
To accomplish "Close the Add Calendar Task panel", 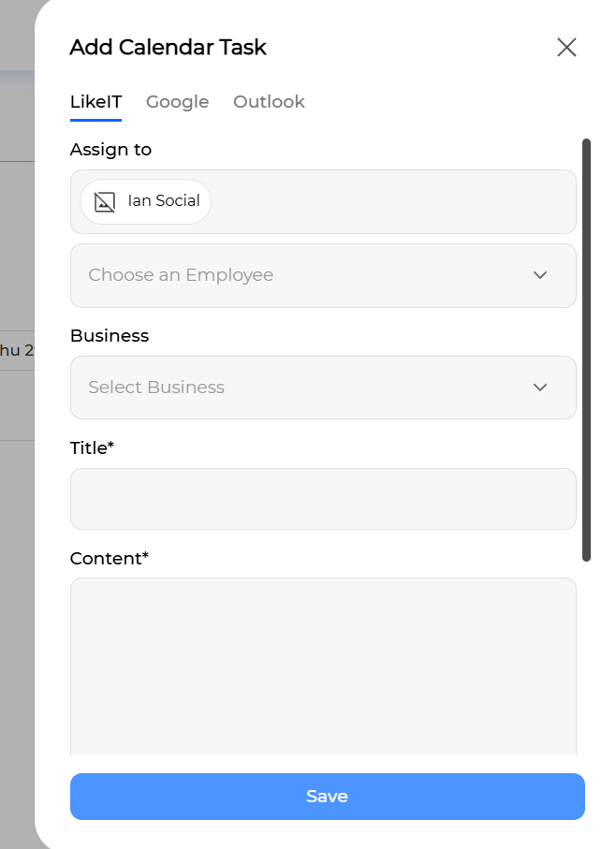I will point(566,47).
